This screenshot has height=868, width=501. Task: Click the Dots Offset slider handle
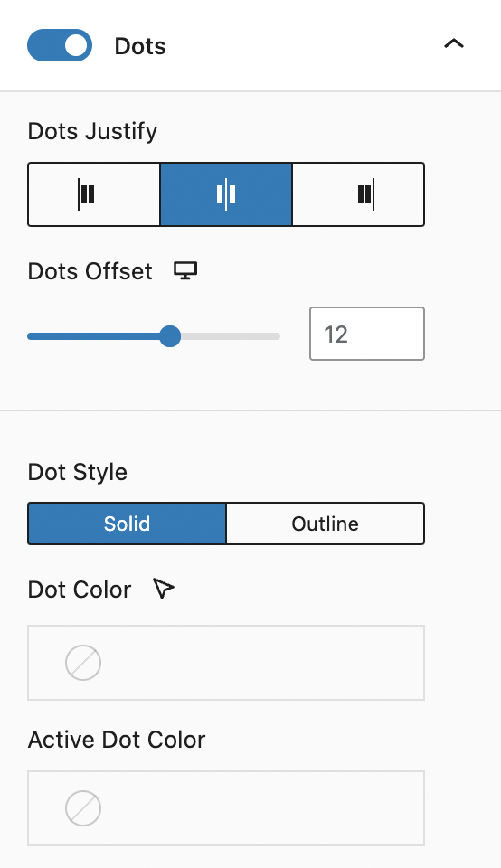[x=170, y=336]
